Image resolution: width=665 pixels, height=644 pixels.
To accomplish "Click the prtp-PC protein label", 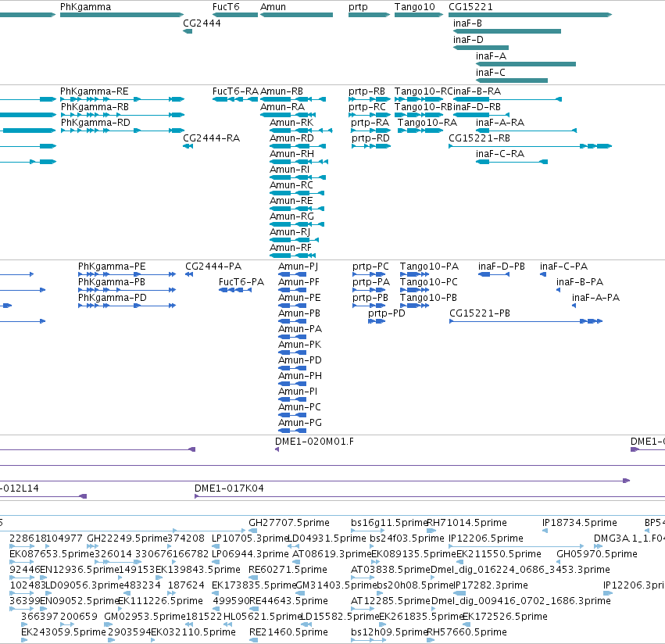I will [370, 267].
